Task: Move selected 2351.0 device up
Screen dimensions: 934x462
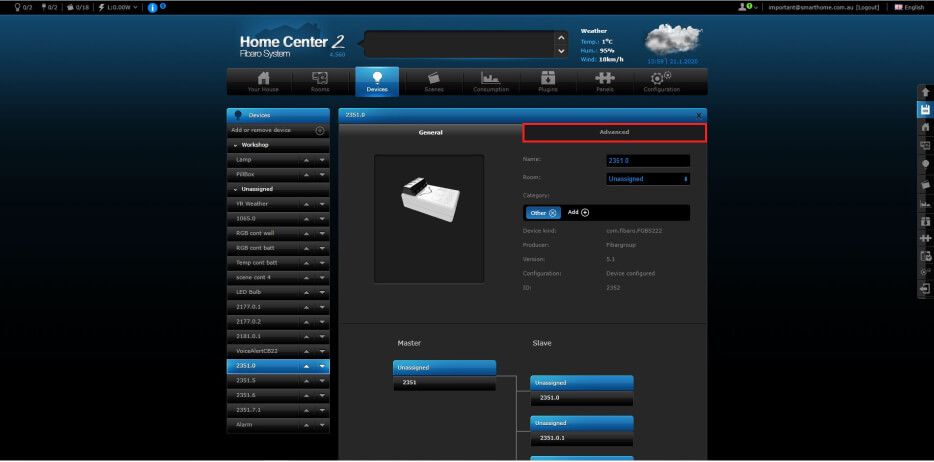Action: click(x=307, y=366)
